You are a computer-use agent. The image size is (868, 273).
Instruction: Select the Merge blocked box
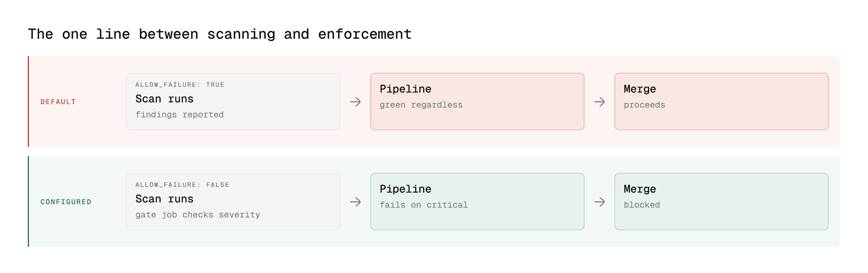click(721, 202)
